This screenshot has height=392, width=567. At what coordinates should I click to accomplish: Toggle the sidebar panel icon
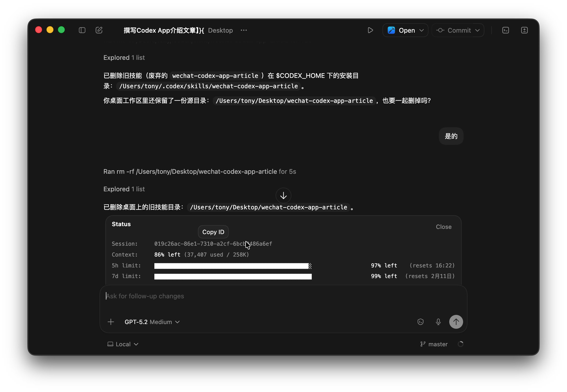coord(82,30)
